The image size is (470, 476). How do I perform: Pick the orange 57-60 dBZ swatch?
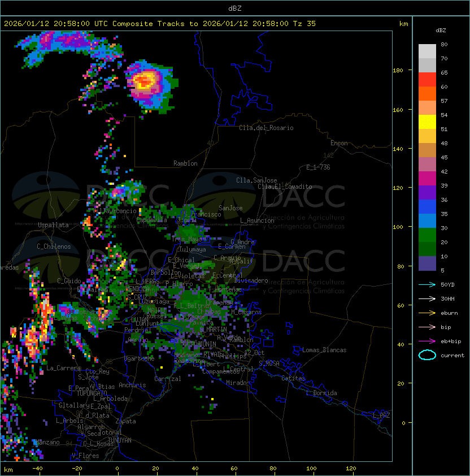(x=427, y=93)
